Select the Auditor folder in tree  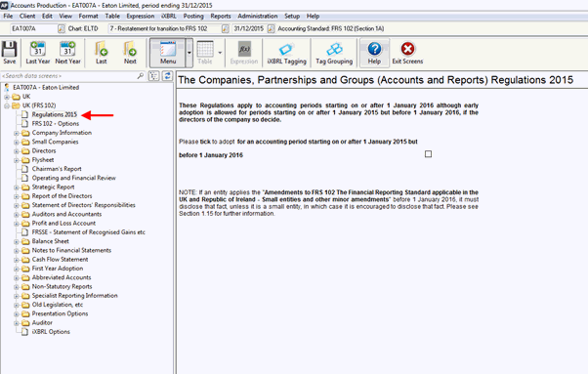click(42, 323)
